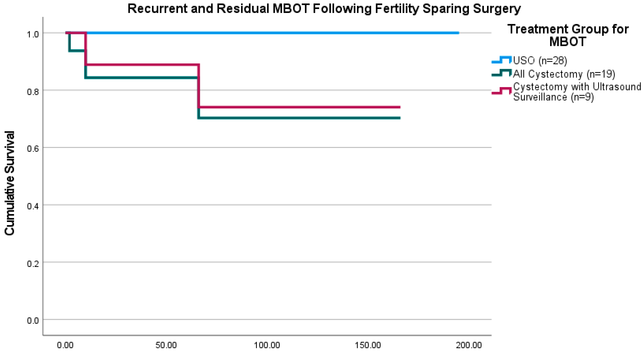This screenshot has height=352, width=644.
Task: Click the teal All Cystectomy legend marker
Action: 501,73
